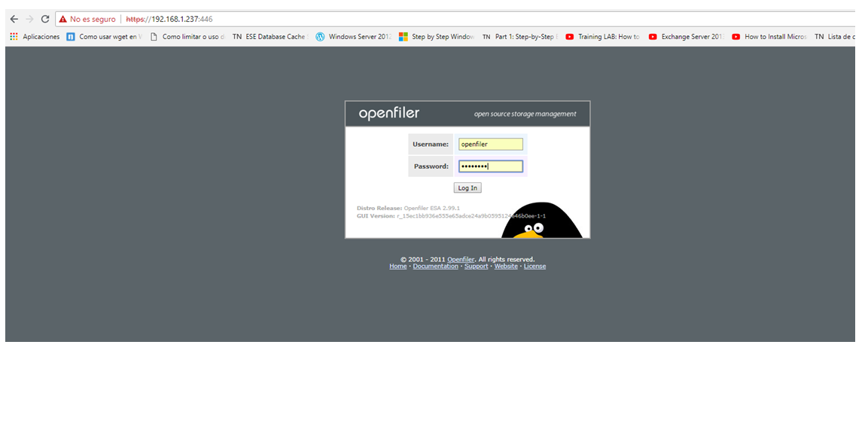Click the 'Password:' label

point(431,166)
